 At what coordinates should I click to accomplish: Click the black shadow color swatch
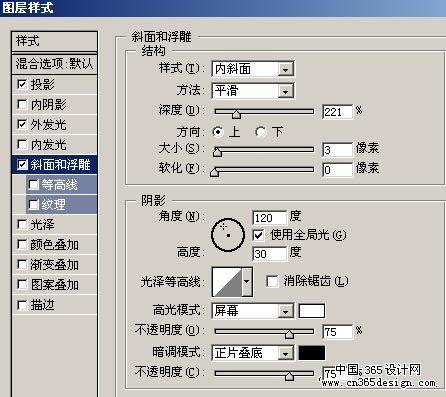pyautogui.click(x=312, y=353)
